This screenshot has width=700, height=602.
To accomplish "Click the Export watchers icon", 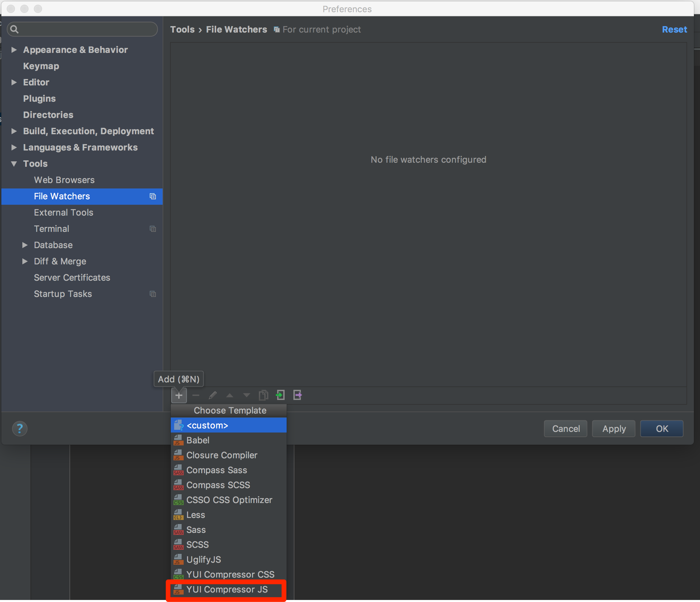I will (297, 395).
